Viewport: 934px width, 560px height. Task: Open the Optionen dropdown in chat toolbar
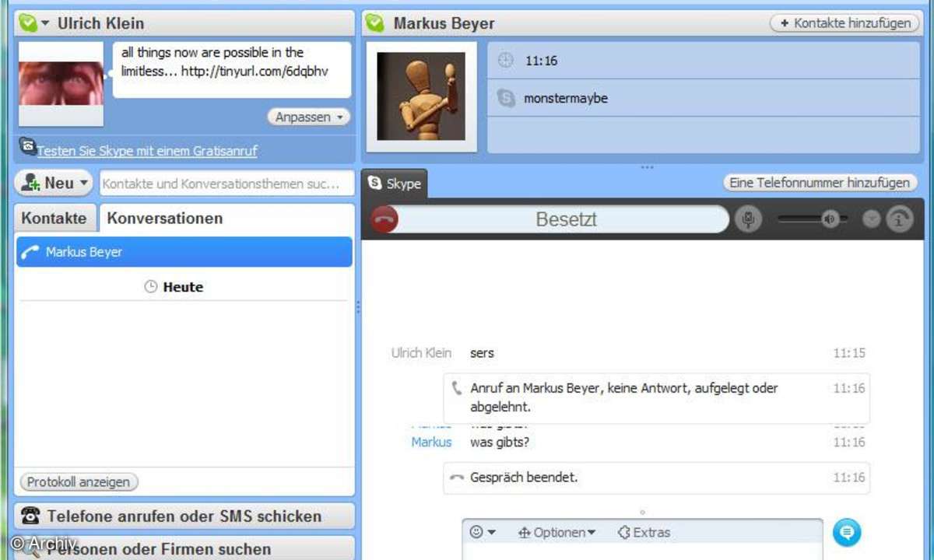[557, 533]
